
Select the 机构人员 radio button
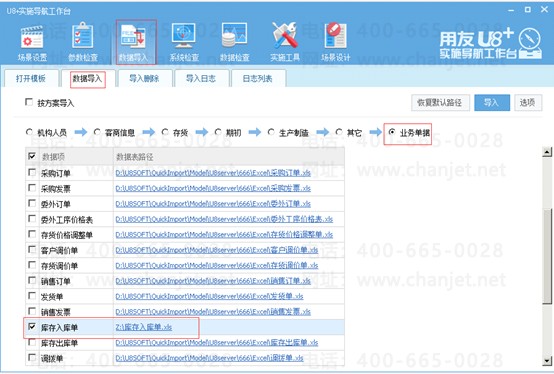click(x=29, y=132)
